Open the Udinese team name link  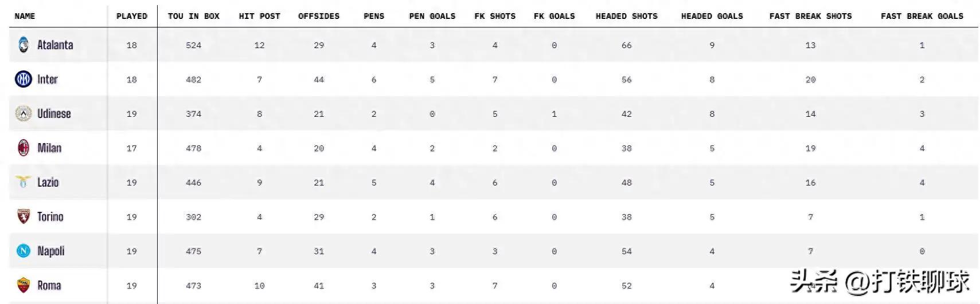click(54, 113)
